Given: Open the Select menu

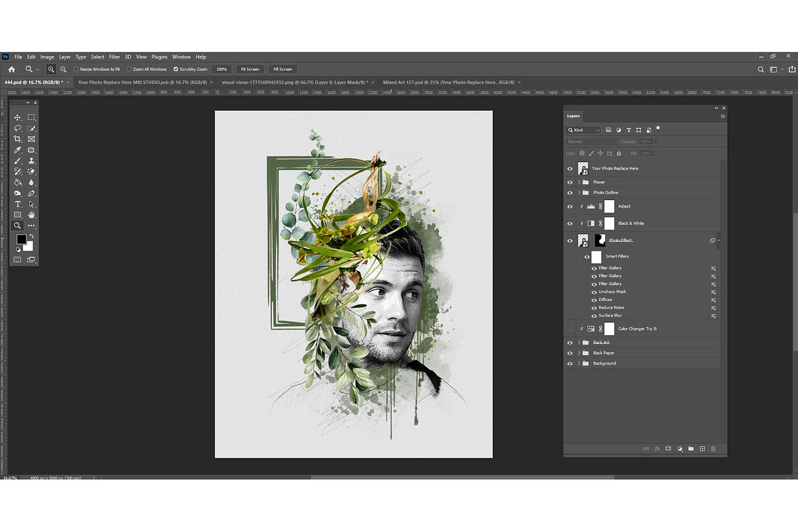Looking at the screenshot, I should (98, 57).
